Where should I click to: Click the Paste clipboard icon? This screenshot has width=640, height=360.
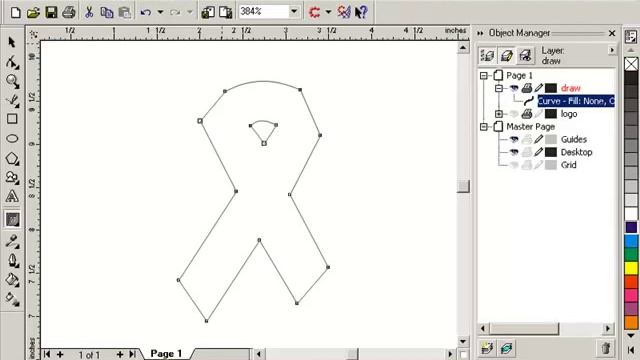point(124,12)
